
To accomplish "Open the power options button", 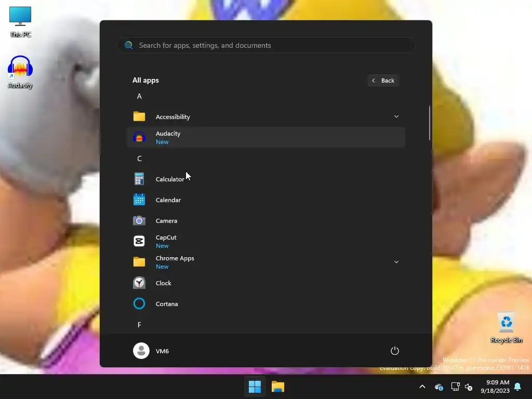I will [x=395, y=351].
